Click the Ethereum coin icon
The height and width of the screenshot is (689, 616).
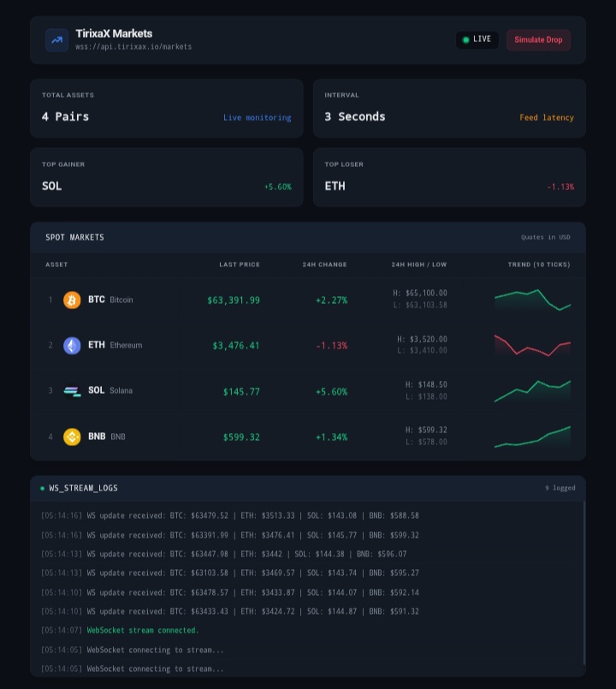[72, 346]
